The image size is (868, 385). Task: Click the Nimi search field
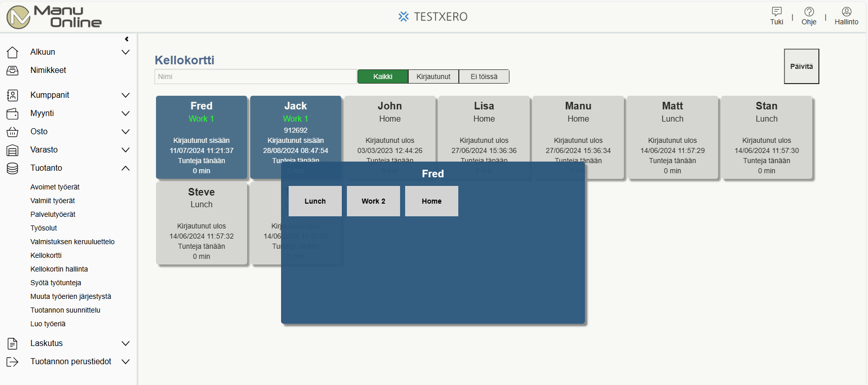click(x=256, y=76)
